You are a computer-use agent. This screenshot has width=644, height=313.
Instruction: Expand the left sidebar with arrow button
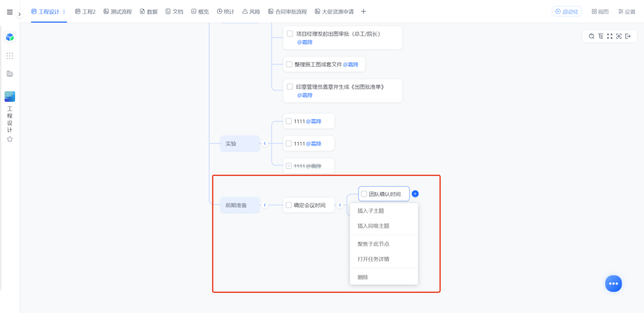pyautogui.click(x=20, y=15)
